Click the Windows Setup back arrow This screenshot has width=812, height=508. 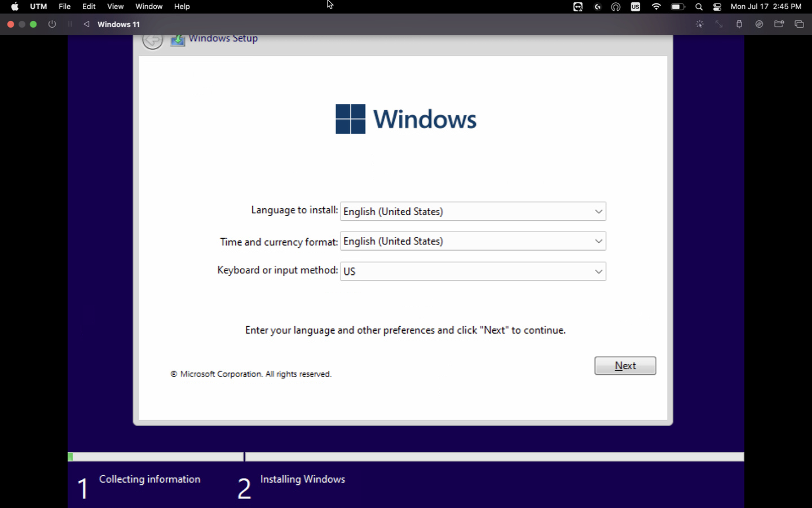coord(152,41)
